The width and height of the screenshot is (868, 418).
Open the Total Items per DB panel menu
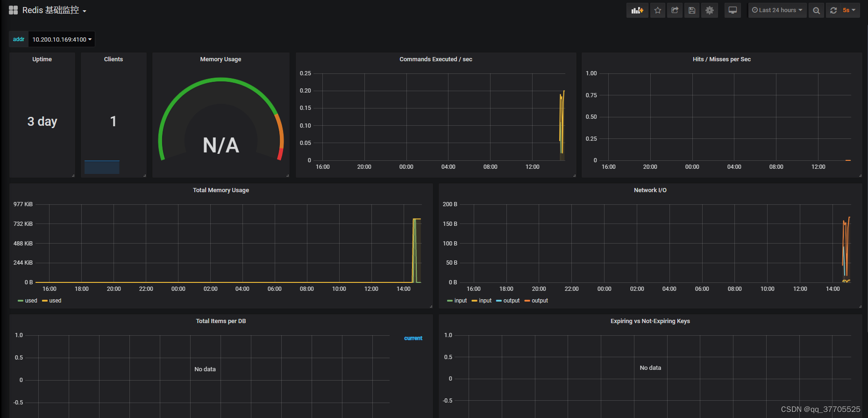(221, 321)
